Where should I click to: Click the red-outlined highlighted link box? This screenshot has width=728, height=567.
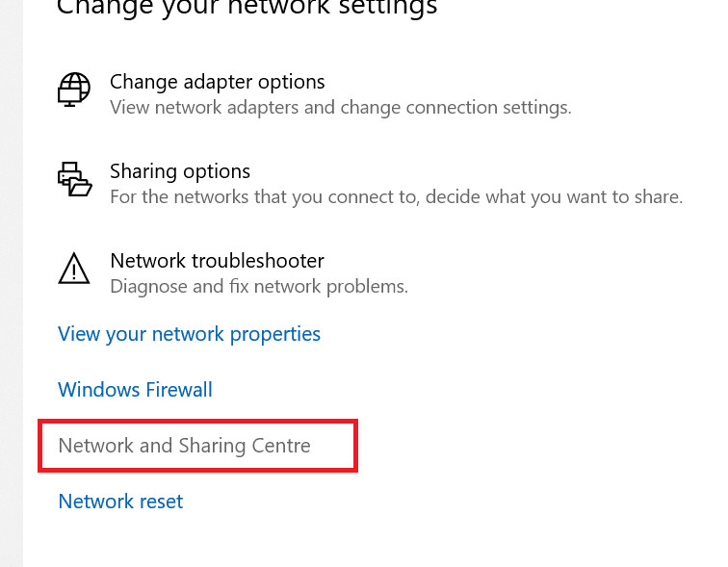click(x=197, y=446)
